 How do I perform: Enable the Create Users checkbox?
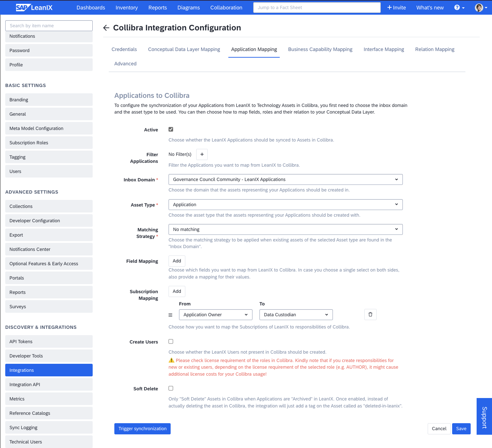point(171,341)
